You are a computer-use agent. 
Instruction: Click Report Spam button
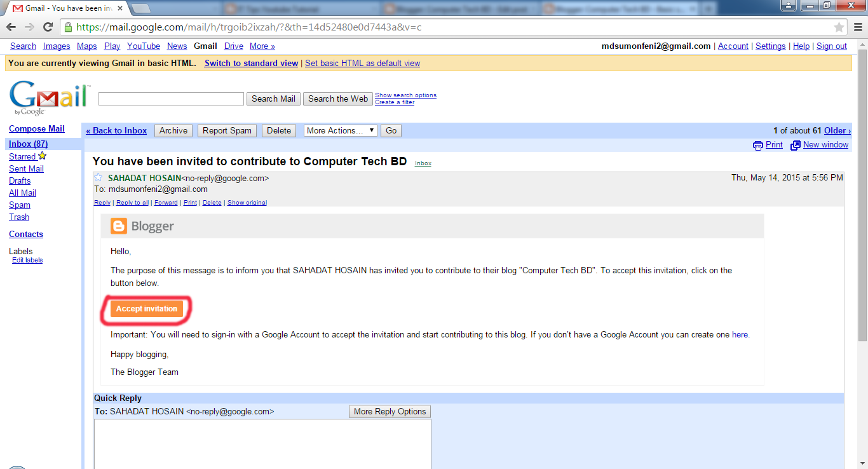(227, 130)
